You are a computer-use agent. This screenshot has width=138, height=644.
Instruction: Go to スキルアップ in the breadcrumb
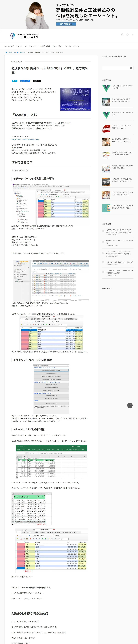point(22,52)
